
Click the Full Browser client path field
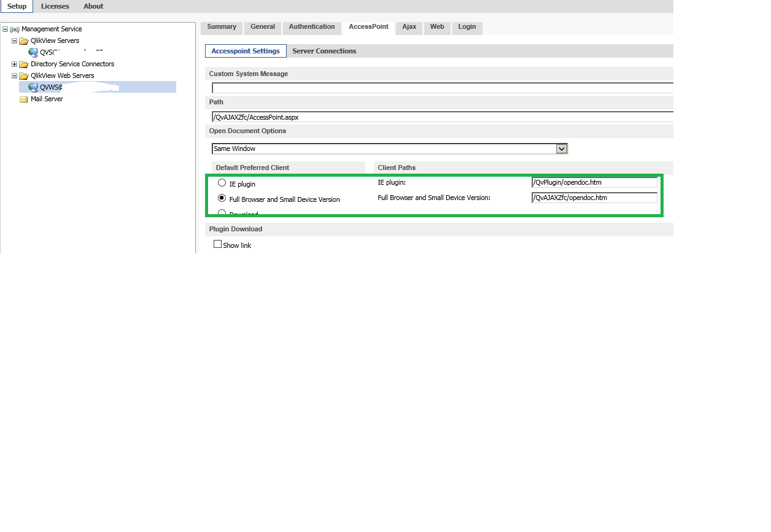594,198
